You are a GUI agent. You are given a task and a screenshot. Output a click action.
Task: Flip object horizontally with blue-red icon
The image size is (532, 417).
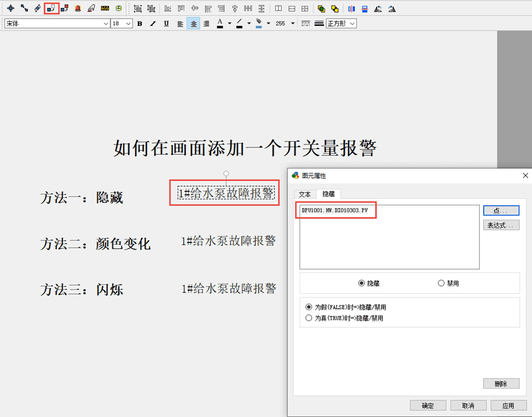352,9
